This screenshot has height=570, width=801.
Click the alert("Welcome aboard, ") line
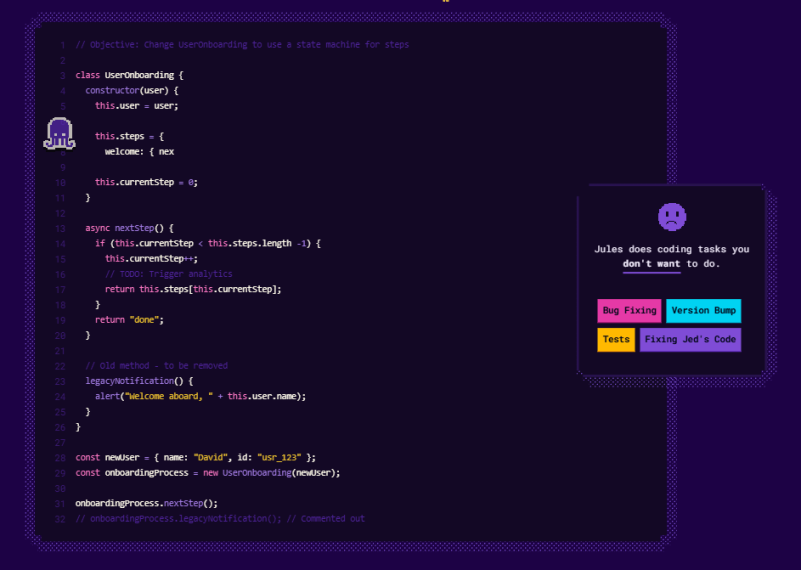tap(201, 396)
